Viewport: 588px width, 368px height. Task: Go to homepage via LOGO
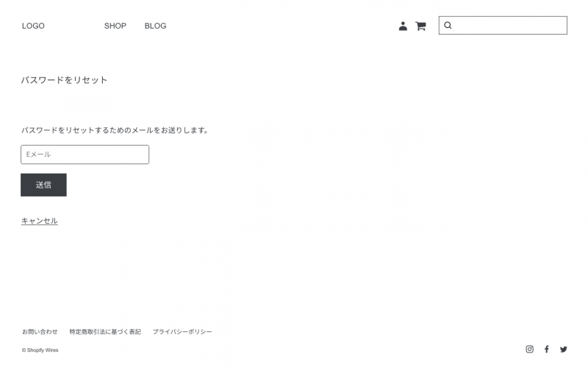point(33,26)
